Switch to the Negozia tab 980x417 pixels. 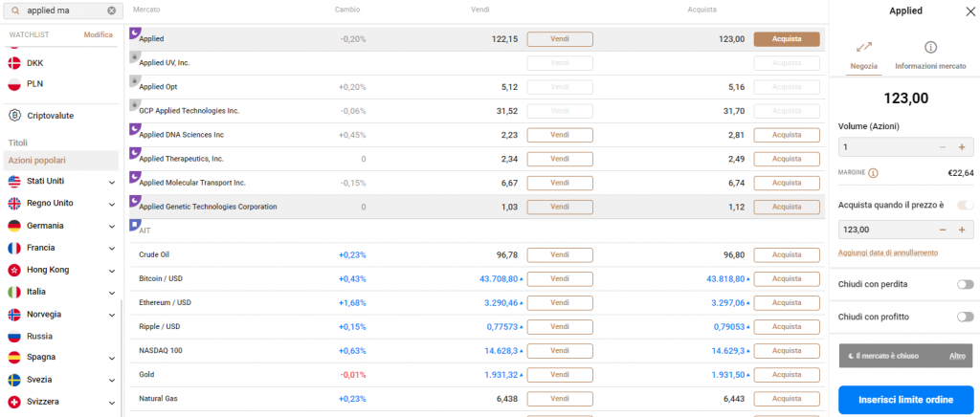coord(864,57)
